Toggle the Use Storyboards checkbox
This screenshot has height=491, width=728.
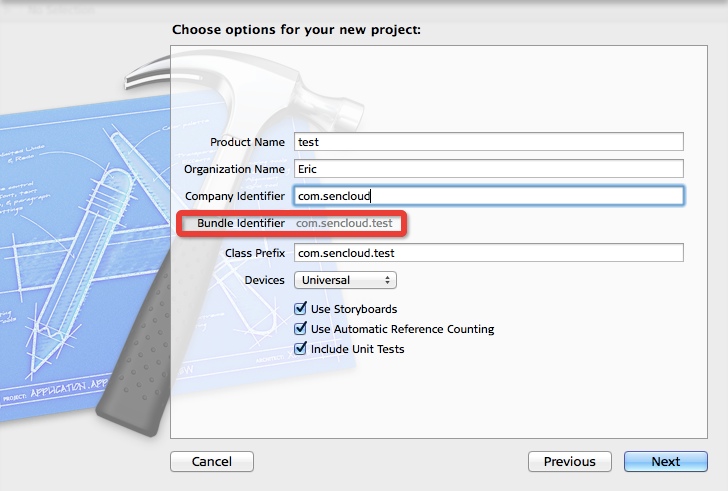[x=300, y=309]
